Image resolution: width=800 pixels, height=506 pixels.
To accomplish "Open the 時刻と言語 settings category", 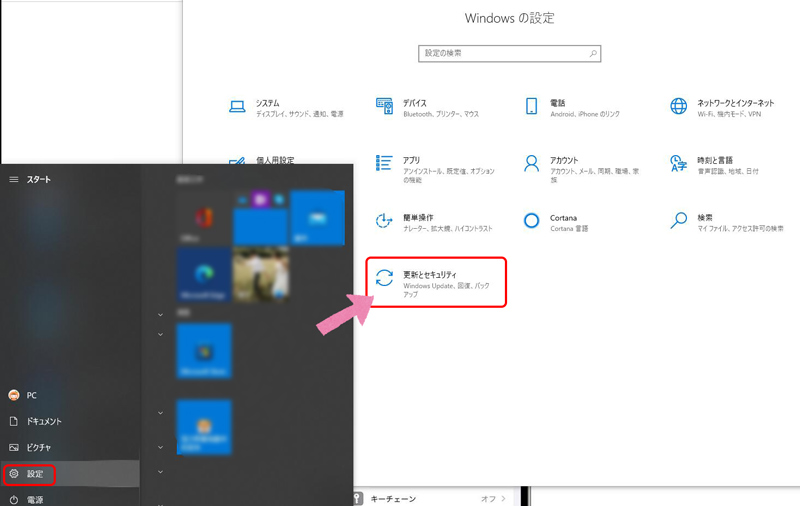I will pyautogui.click(x=715, y=165).
